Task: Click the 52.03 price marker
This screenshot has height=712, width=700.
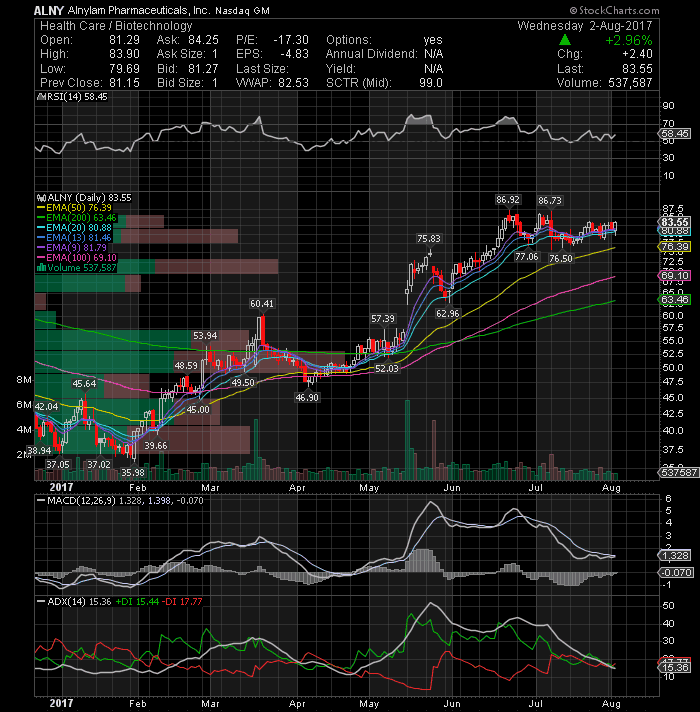Action: tap(386, 368)
